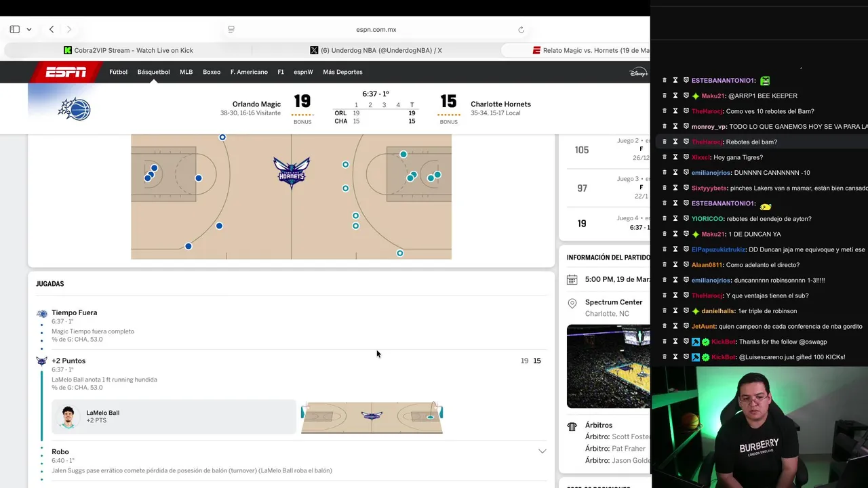Open the Básquetbol menu

tap(153, 72)
